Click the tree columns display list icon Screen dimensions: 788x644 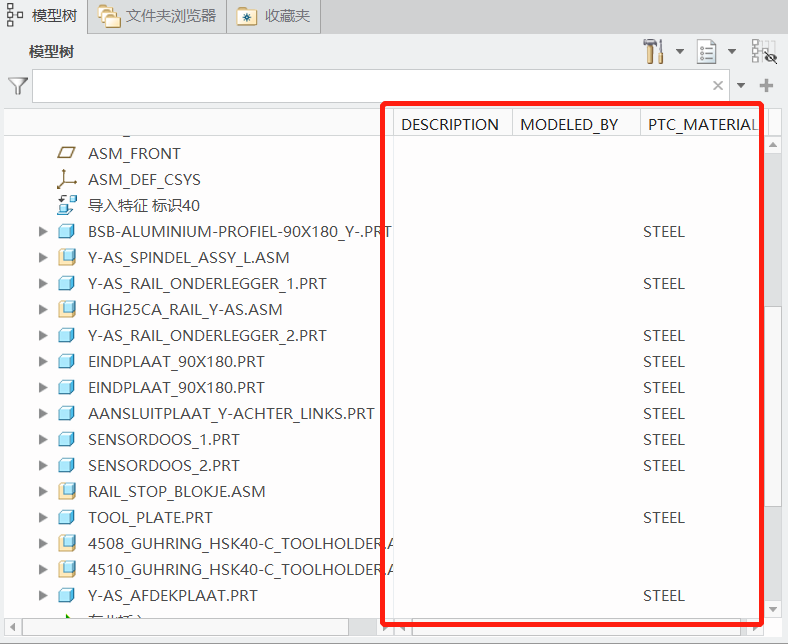[707, 51]
